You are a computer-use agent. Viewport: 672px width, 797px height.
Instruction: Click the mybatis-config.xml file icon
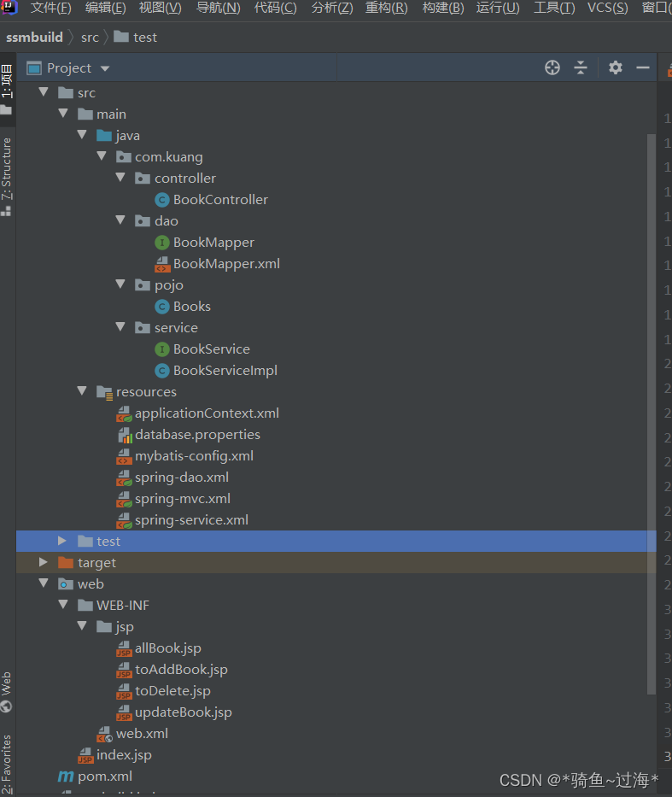[x=124, y=456]
